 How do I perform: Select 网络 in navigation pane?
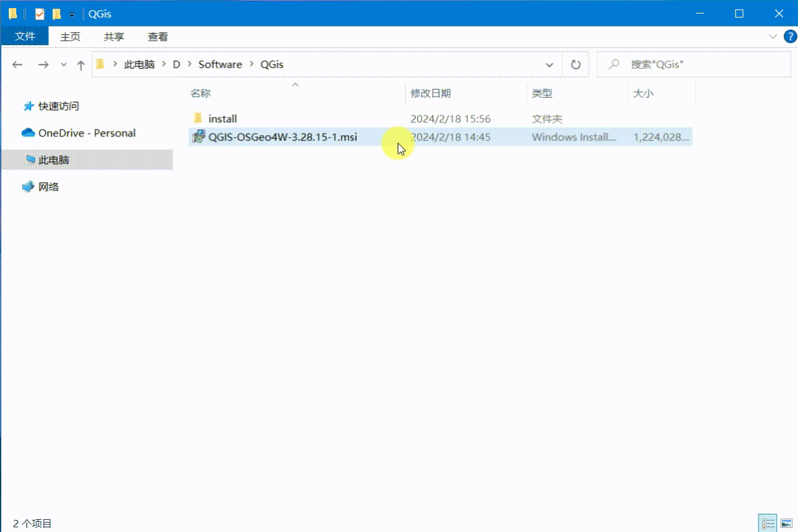[49, 187]
